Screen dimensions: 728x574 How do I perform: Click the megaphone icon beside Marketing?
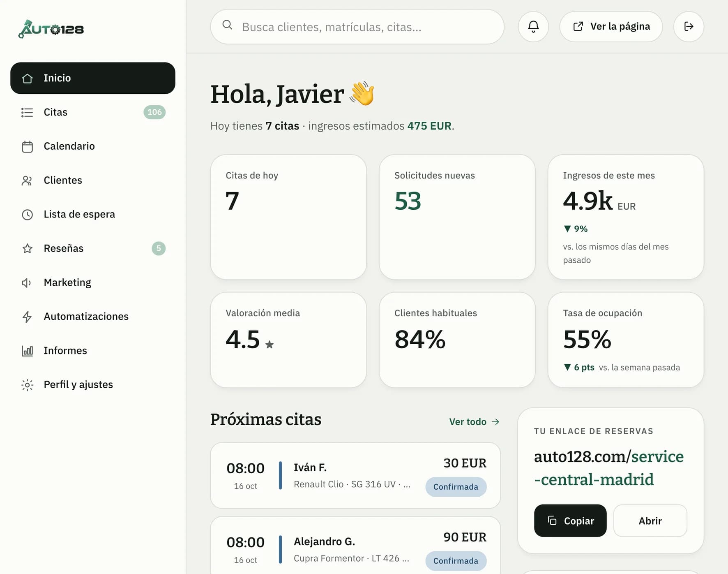coord(27,282)
